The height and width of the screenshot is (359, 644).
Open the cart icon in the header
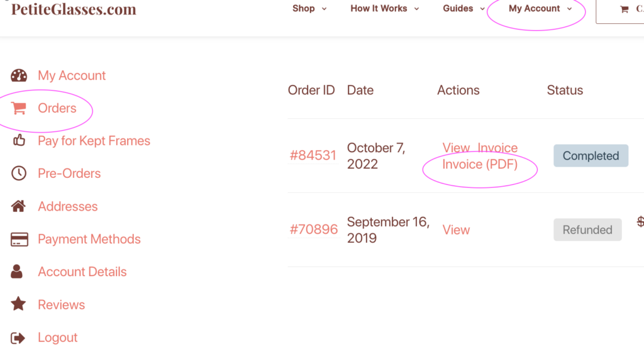pyautogui.click(x=625, y=9)
